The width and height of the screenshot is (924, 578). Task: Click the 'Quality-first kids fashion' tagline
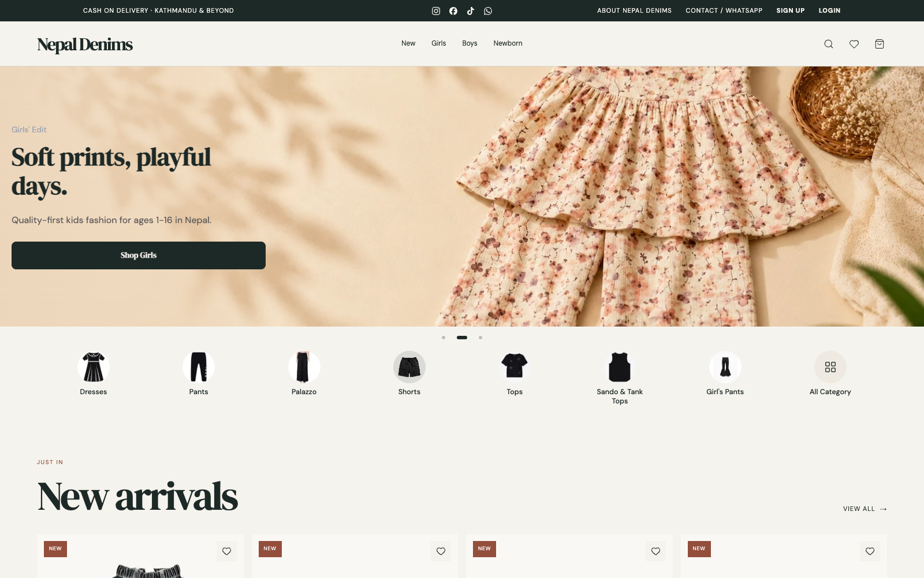point(111,220)
